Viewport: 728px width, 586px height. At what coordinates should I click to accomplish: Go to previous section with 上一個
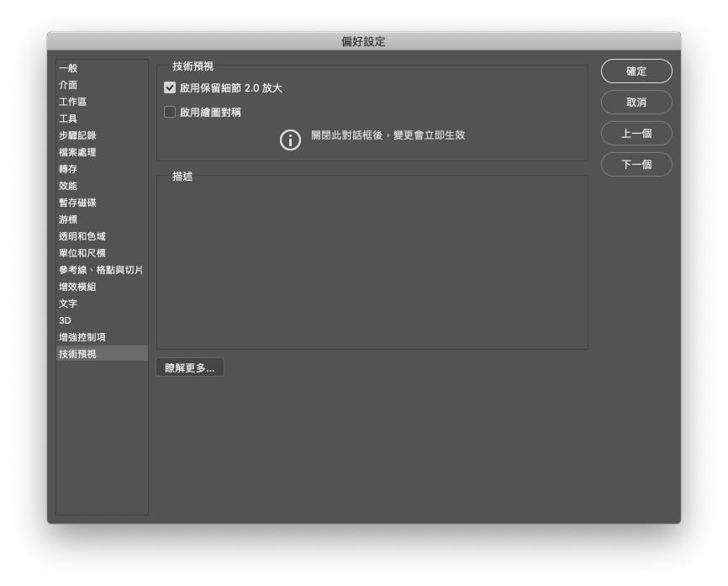pyautogui.click(x=636, y=134)
